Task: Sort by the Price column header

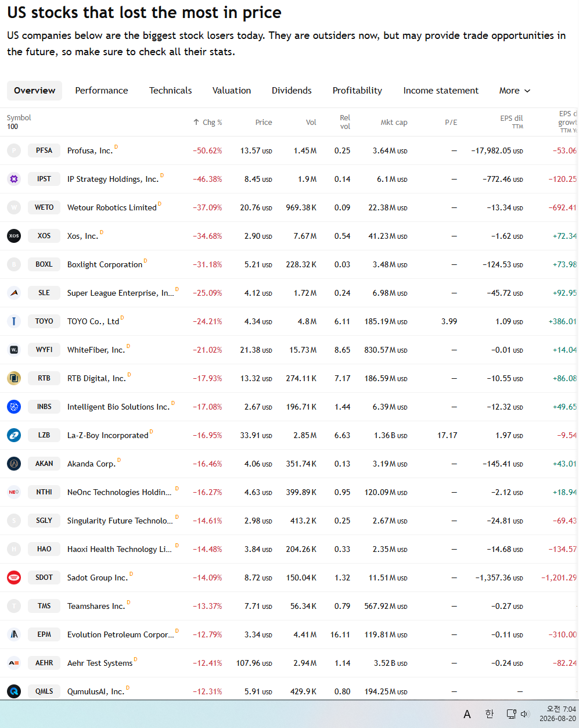Action: (x=264, y=123)
